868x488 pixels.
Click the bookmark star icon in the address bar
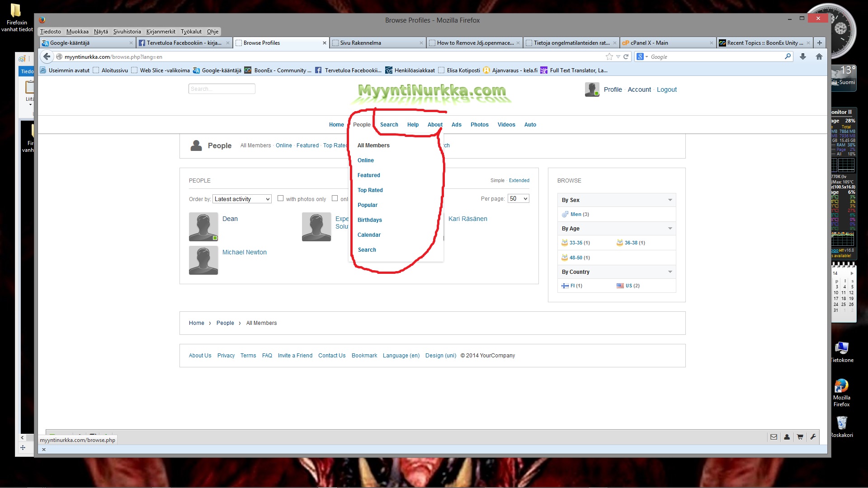609,56
